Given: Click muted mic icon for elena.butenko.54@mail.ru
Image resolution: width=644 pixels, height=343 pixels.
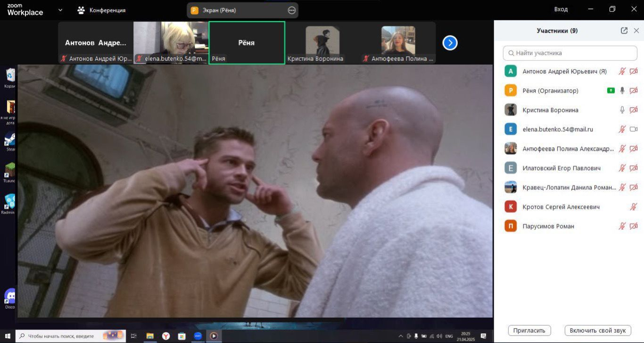Looking at the screenshot, I should coord(622,129).
